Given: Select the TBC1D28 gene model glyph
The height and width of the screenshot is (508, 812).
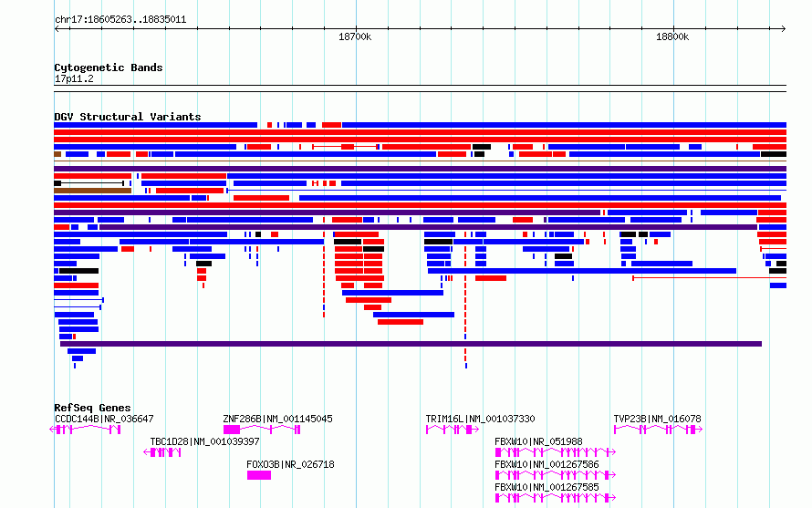Looking at the screenshot, I should (162, 452).
